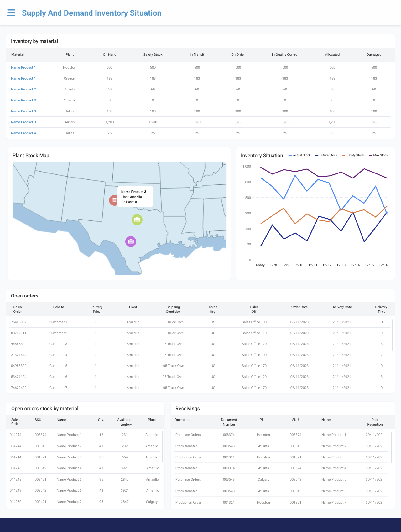Click the Receivings table scrollbar

click(392, 447)
